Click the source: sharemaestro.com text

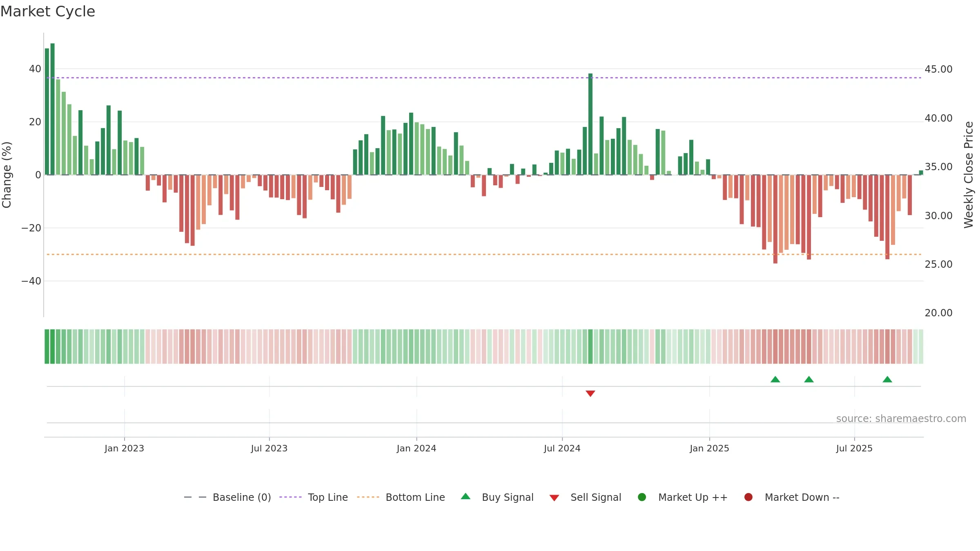[901, 418]
